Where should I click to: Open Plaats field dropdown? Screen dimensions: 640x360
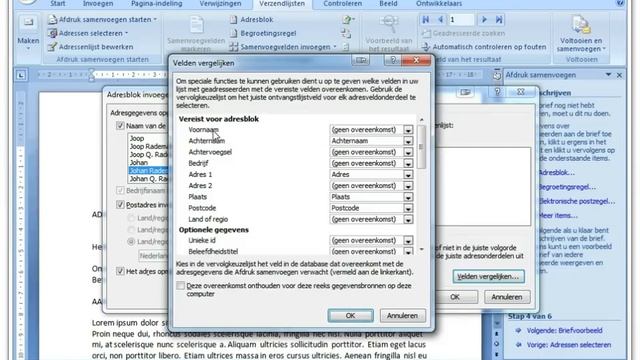point(408,197)
